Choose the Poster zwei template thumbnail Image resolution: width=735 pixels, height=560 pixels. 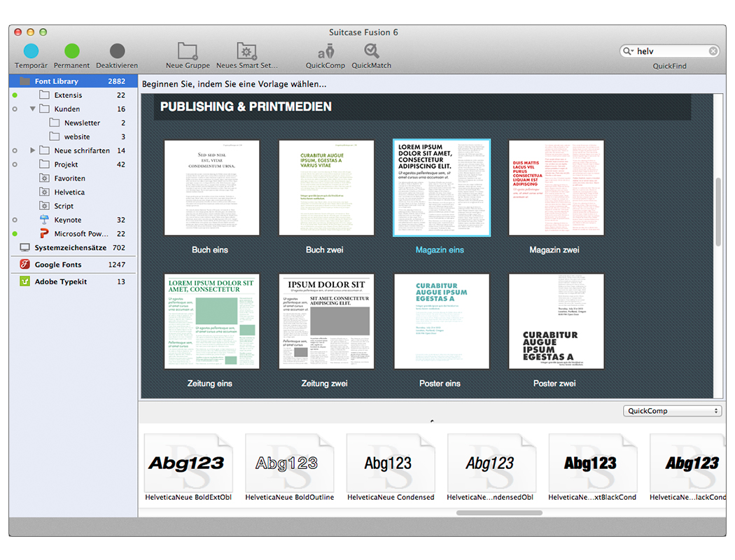555,321
